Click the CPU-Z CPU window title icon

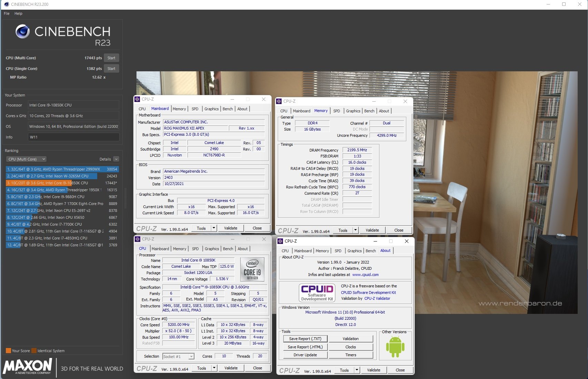138,239
